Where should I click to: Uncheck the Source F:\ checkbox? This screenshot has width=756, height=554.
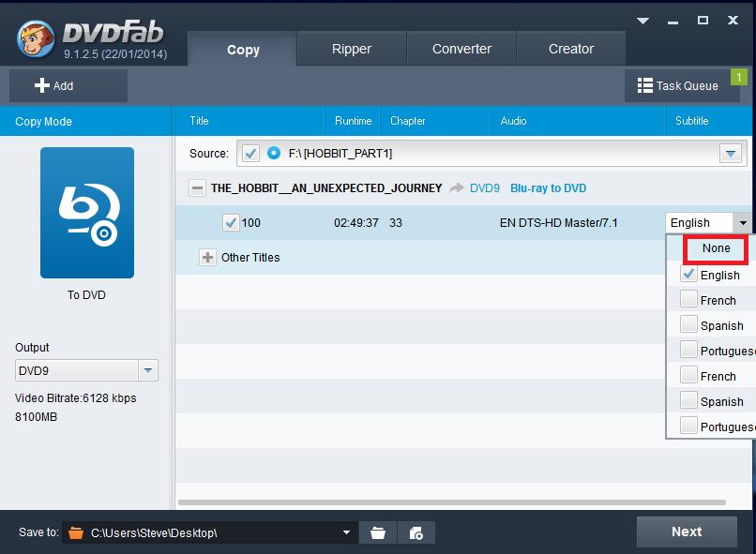pyautogui.click(x=250, y=154)
